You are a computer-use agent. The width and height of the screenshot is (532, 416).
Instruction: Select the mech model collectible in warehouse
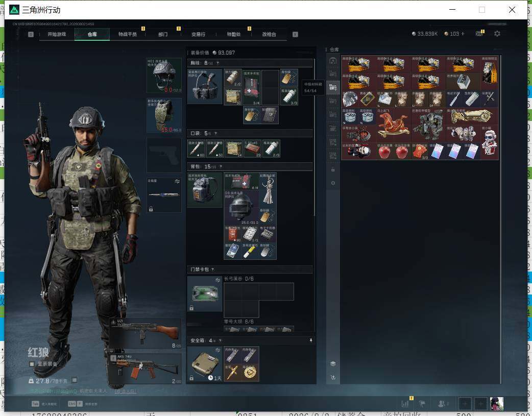point(428,125)
